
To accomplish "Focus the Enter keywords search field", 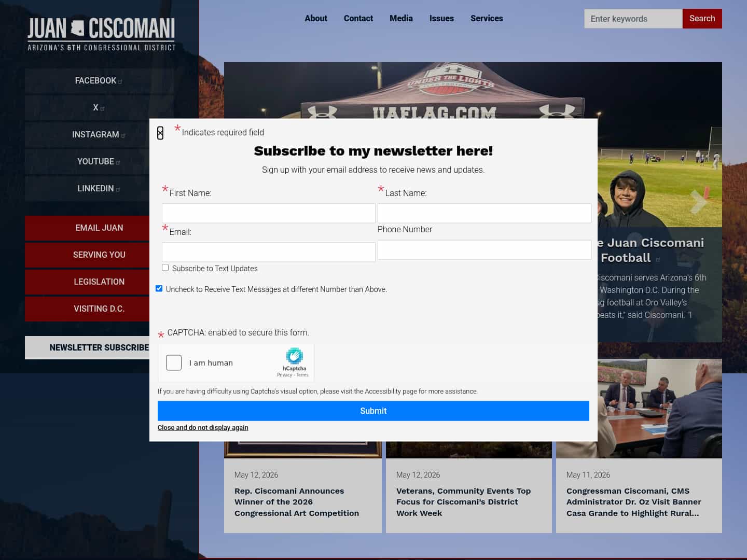I will pos(633,19).
